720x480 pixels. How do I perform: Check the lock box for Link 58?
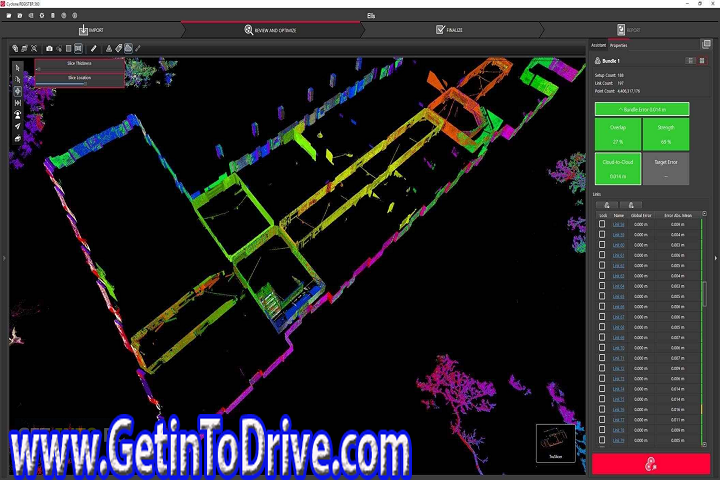point(602,224)
